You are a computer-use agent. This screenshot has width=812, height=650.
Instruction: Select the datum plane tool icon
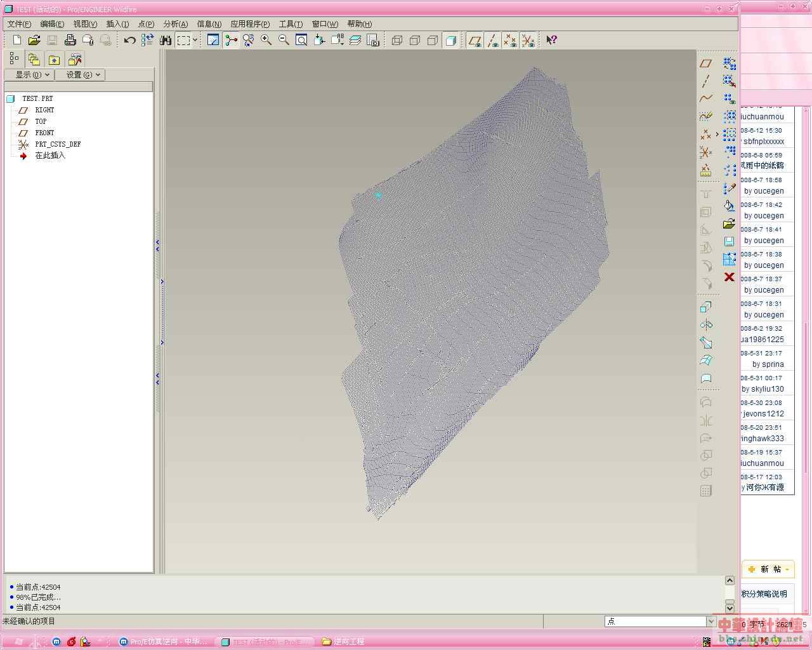pos(705,63)
